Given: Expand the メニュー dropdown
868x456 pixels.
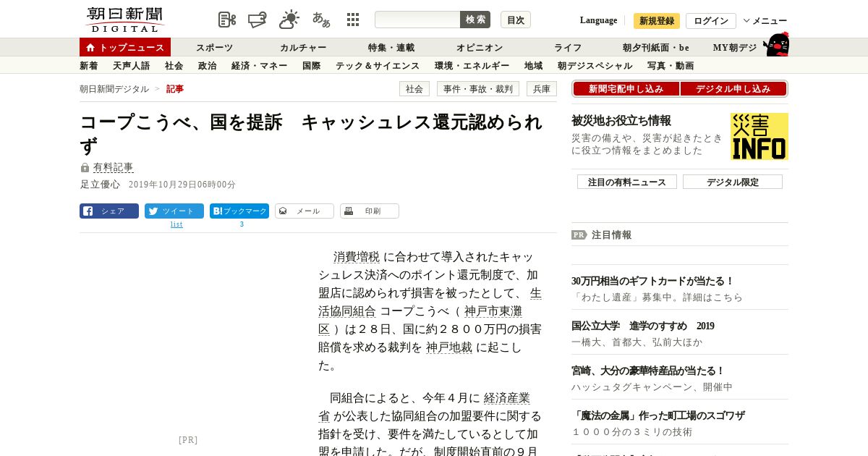Looking at the screenshot, I should point(765,20).
